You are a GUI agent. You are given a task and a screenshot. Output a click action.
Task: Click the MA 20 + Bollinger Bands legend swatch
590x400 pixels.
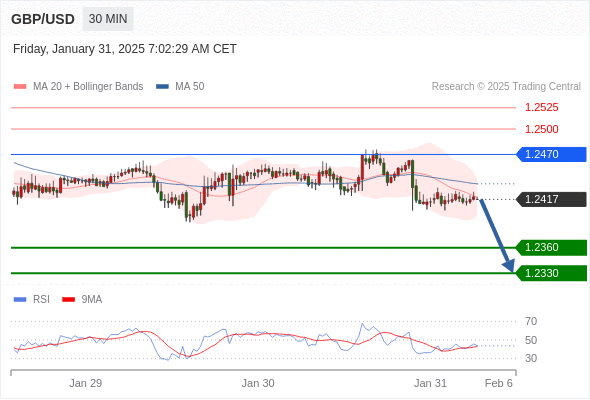point(20,87)
